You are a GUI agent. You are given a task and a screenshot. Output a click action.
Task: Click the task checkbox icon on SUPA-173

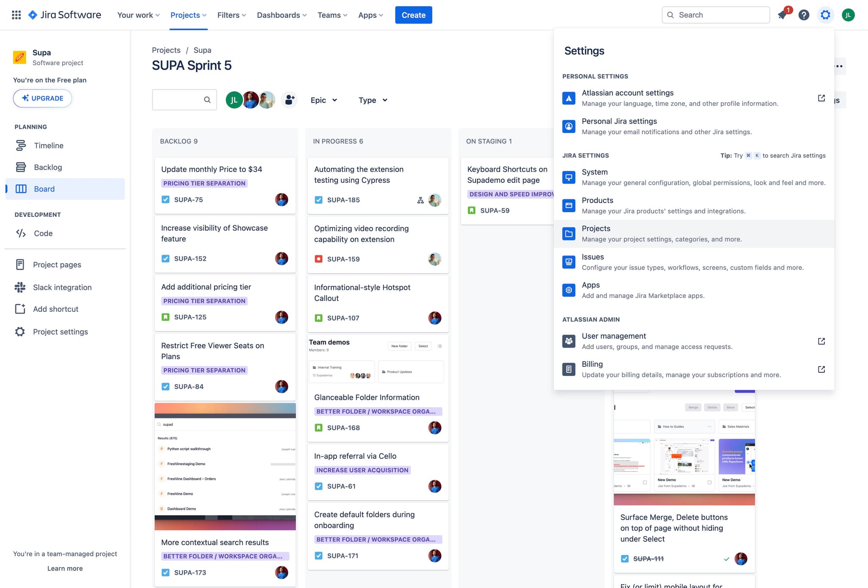click(165, 572)
